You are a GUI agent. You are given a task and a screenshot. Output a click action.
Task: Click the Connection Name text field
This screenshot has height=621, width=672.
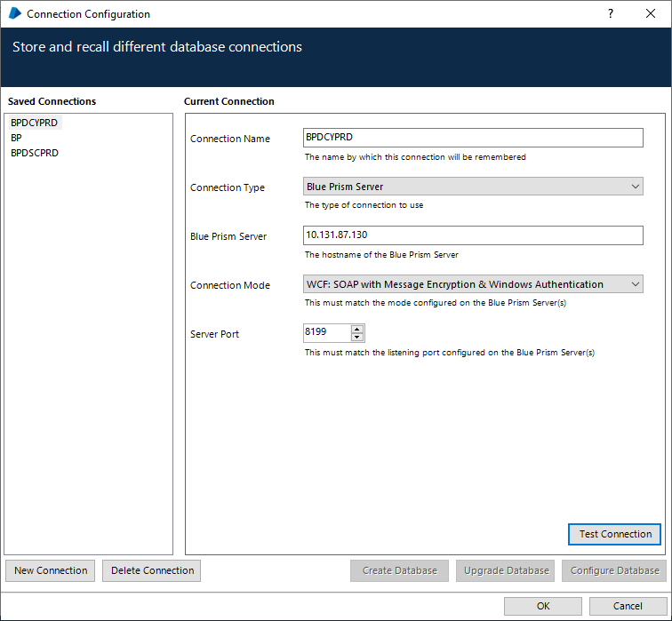pyautogui.click(x=472, y=138)
